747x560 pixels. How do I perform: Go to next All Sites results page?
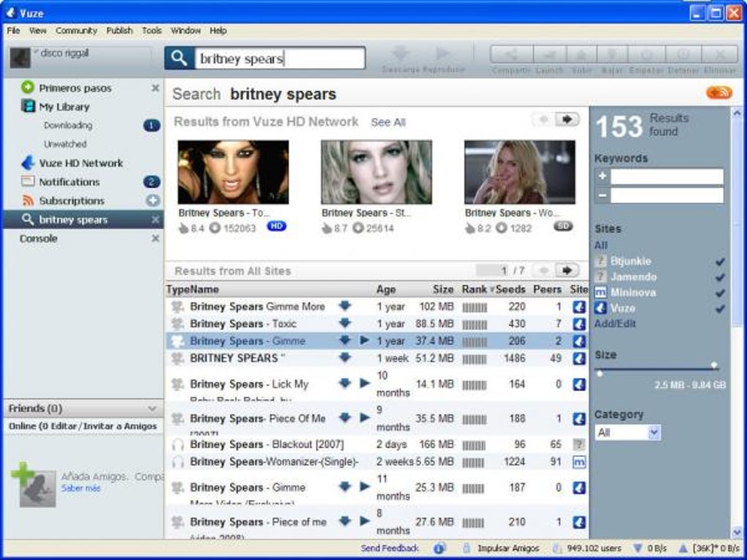[567, 270]
